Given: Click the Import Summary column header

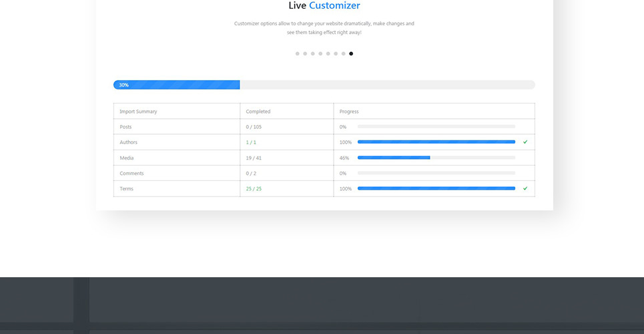Looking at the screenshot, I should point(138,112).
